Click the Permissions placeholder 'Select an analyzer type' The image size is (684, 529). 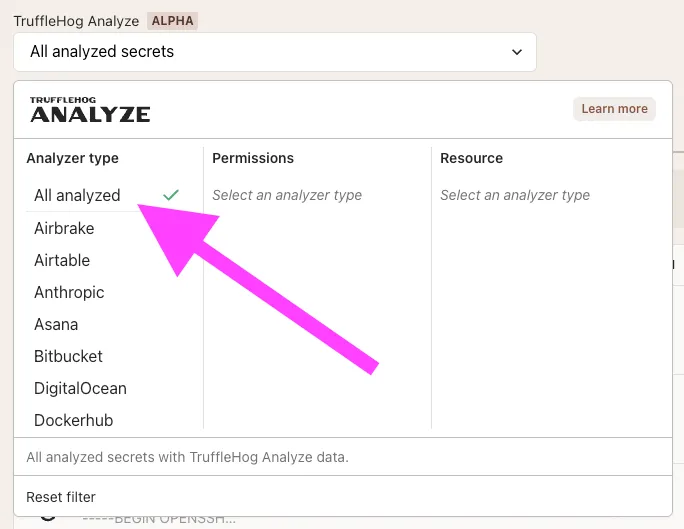[x=287, y=195]
